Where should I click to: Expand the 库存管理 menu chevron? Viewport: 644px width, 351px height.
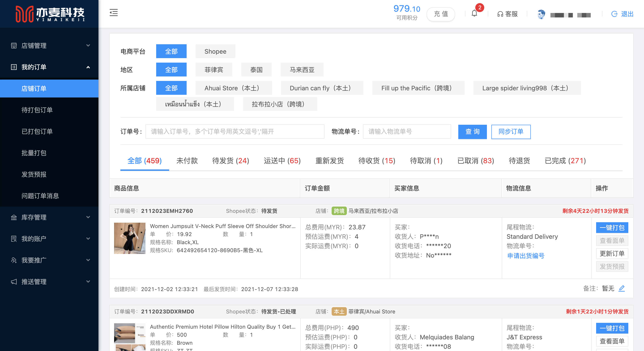pyautogui.click(x=88, y=217)
